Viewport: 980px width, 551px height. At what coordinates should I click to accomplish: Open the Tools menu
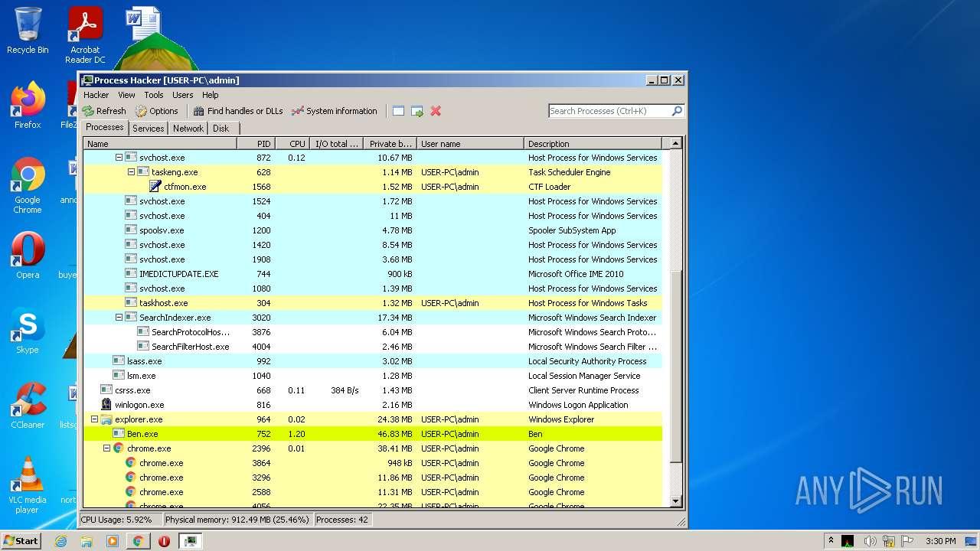click(x=154, y=95)
